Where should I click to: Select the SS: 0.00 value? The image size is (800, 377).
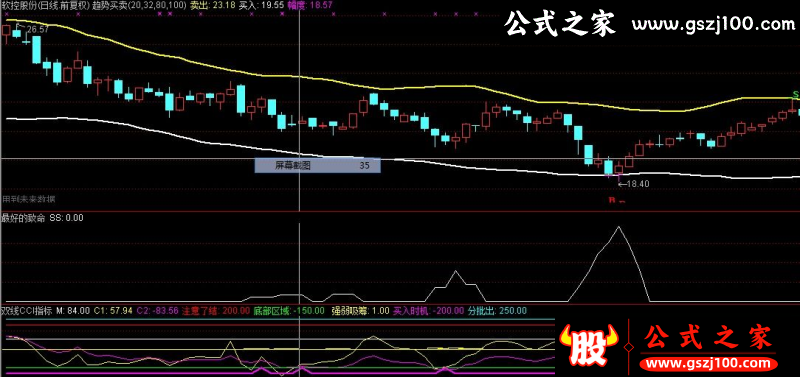pos(66,218)
